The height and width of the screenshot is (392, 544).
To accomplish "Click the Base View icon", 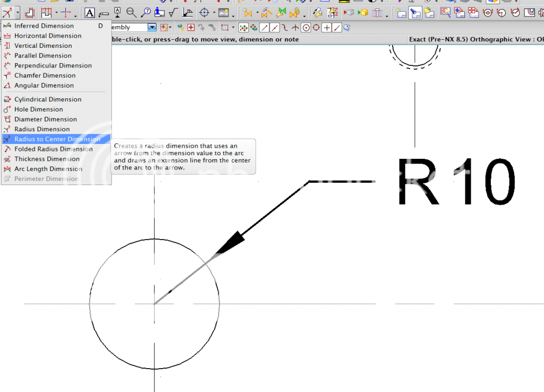I will tap(460, 13).
